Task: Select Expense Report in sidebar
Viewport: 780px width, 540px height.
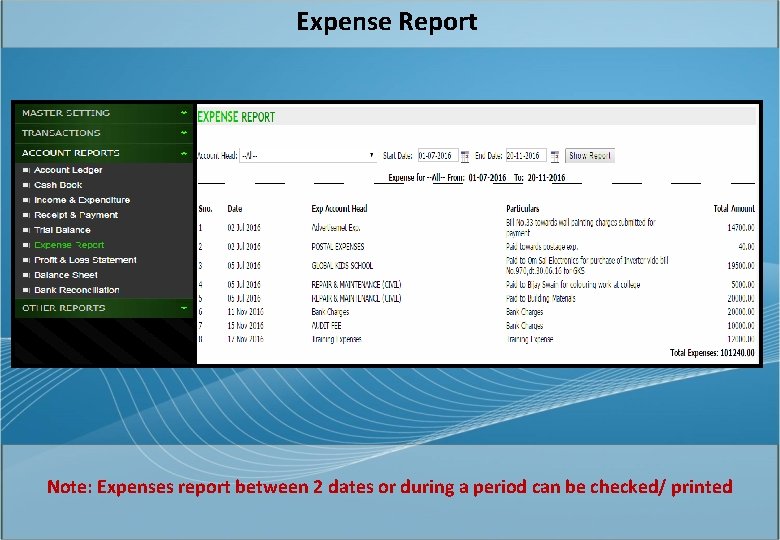Action: [69, 245]
